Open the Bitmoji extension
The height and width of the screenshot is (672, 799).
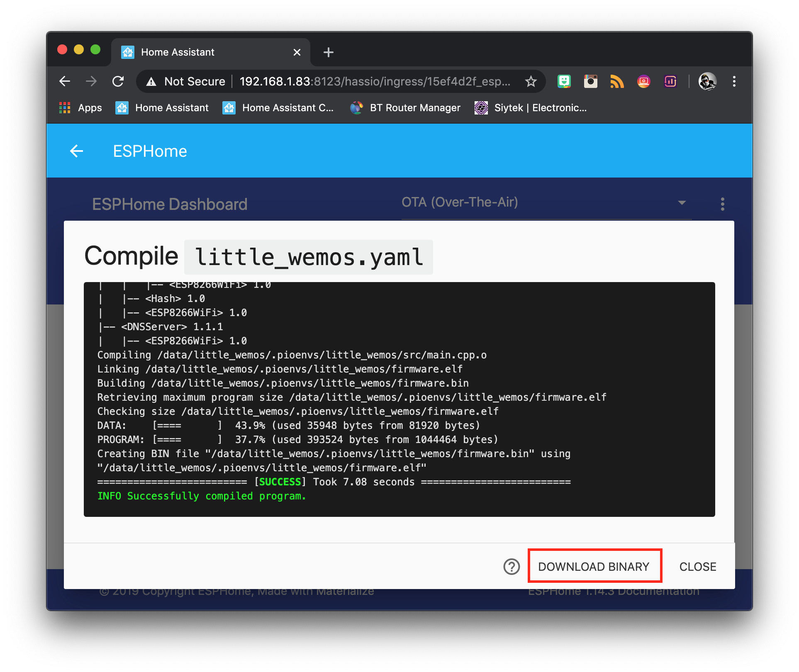[x=564, y=81]
